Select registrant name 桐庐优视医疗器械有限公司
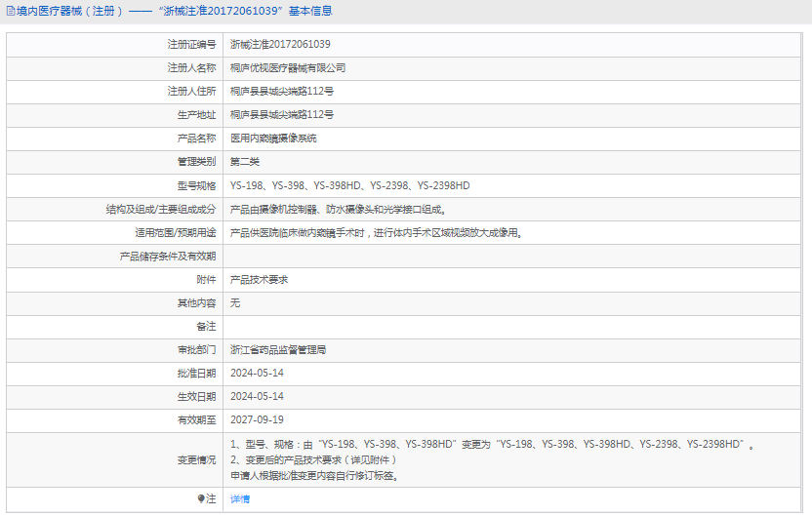 coord(288,68)
